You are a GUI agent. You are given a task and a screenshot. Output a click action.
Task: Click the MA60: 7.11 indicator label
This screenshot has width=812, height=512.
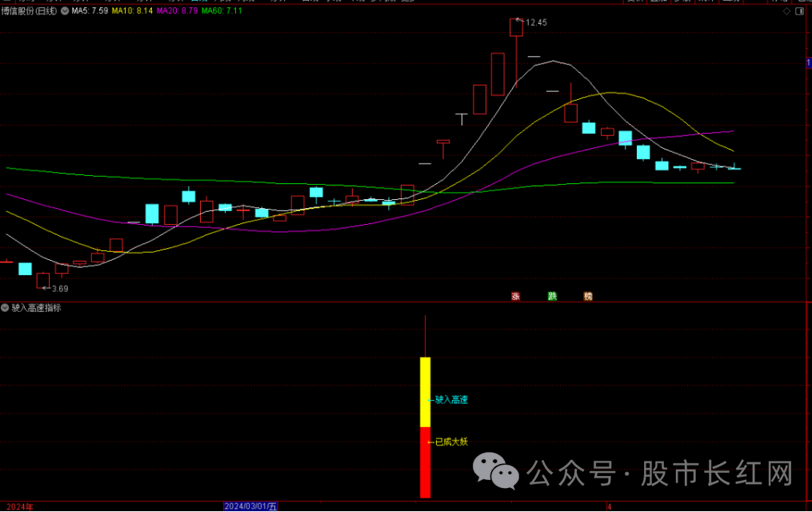(x=222, y=11)
